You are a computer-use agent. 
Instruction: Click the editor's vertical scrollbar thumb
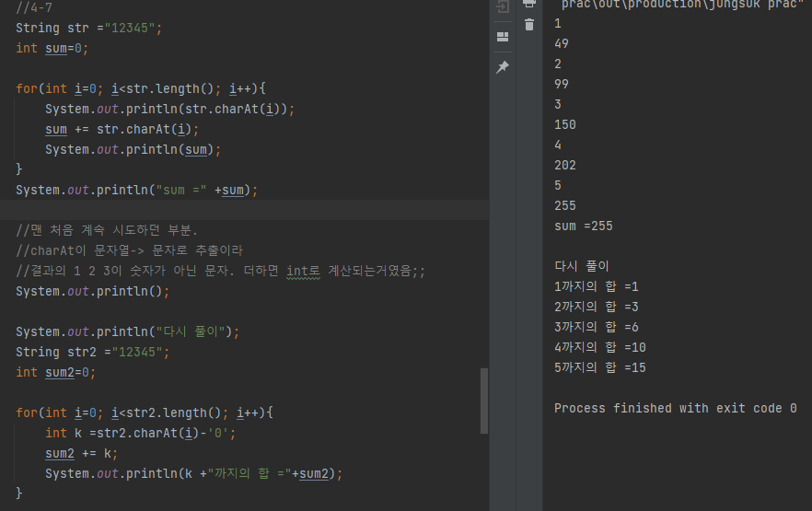click(x=484, y=401)
